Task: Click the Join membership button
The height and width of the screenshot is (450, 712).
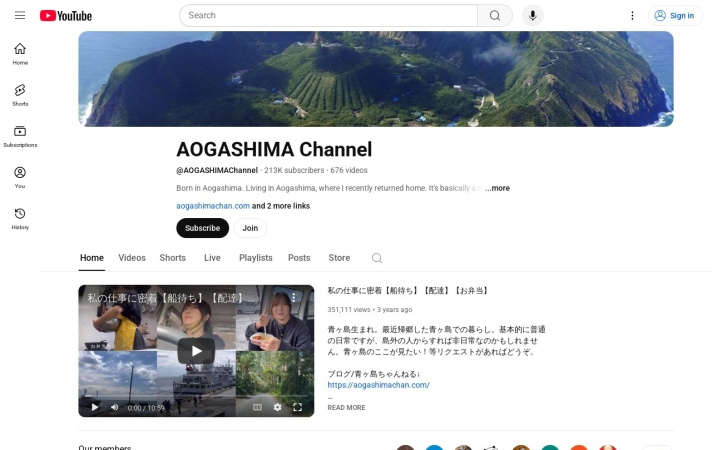Action: (x=250, y=228)
